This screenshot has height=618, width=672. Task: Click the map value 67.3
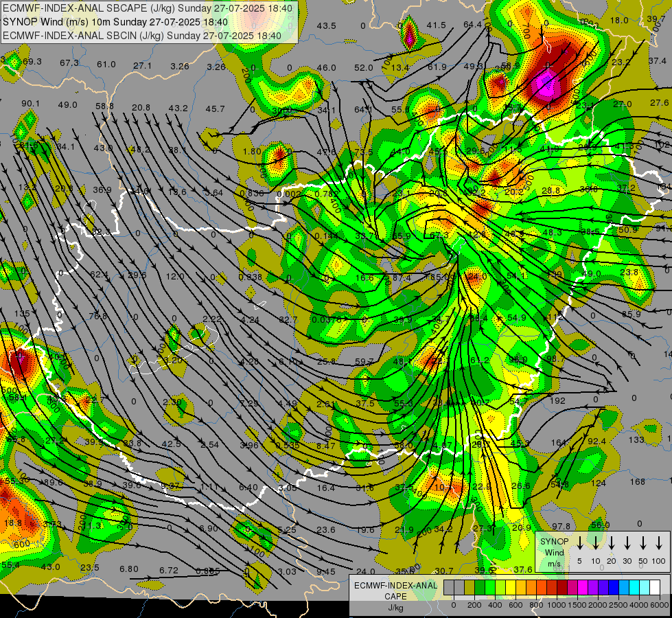point(69,63)
